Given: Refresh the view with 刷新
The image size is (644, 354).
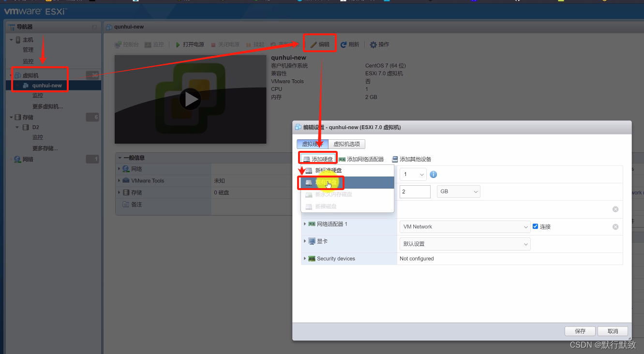Looking at the screenshot, I should 350,44.
